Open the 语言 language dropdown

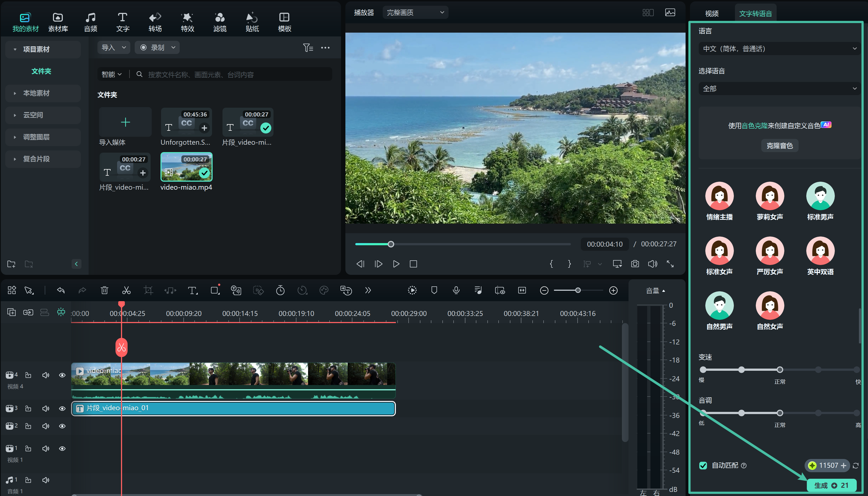click(x=779, y=49)
